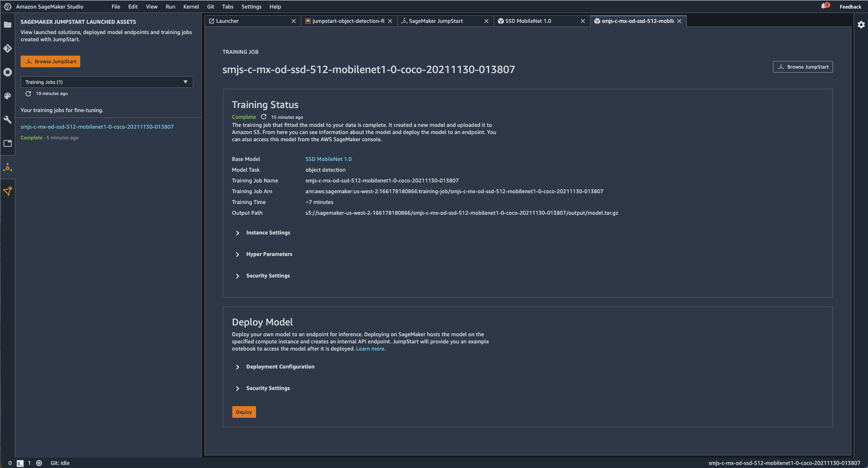Image resolution: width=868 pixels, height=468 pixels.
Task: Refresh the Training Jobs list
Action: pos(28,94)
